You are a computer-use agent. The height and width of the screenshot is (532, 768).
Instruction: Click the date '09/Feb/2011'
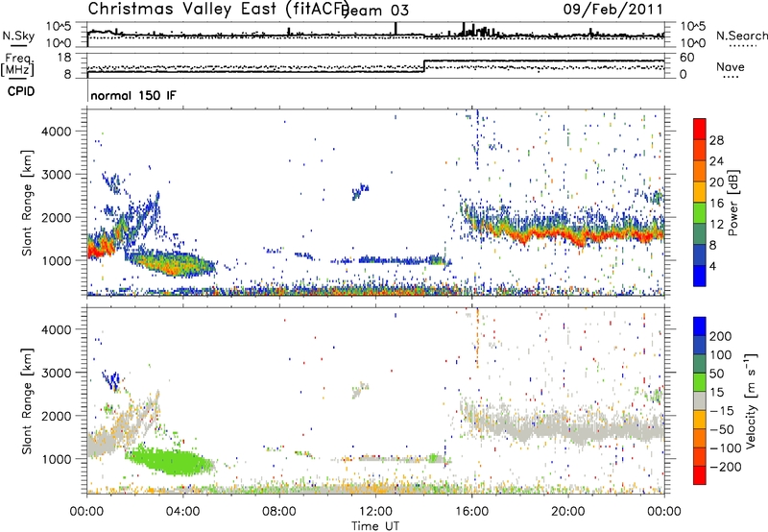[612, 10]
